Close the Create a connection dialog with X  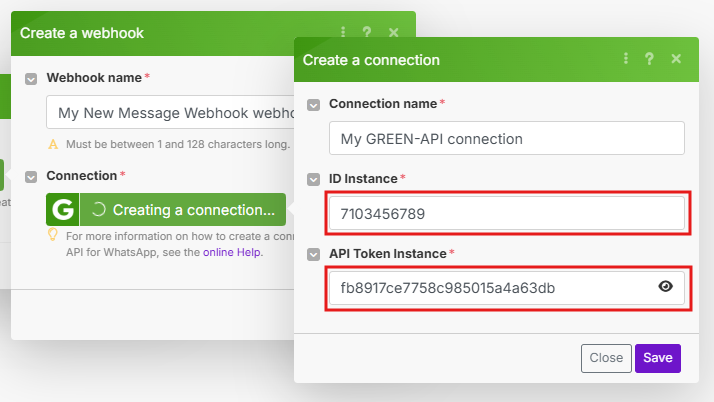click(x=676, y=59)
